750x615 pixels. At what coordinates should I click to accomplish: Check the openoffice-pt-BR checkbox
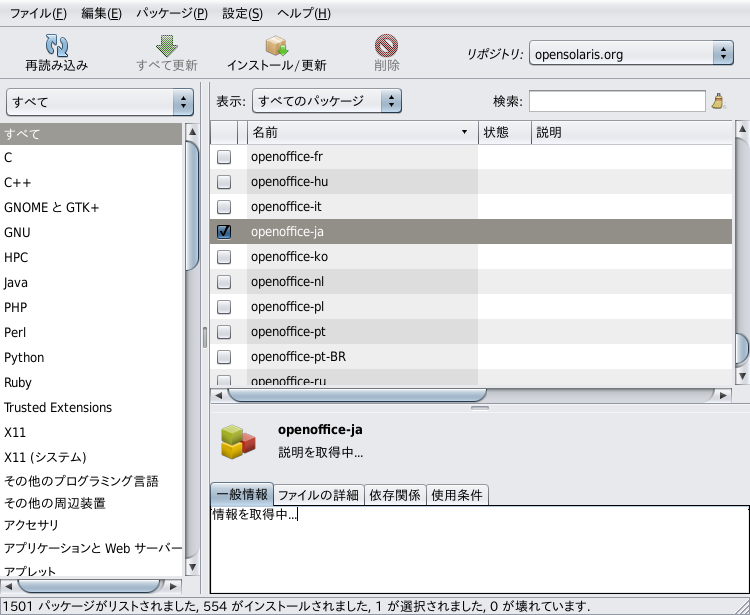(224, 357)
